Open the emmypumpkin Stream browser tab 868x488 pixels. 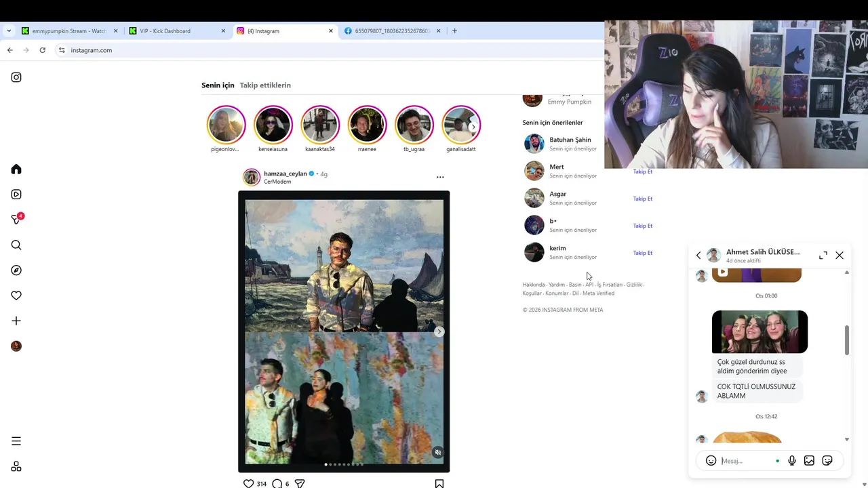(x=70, y=31)
